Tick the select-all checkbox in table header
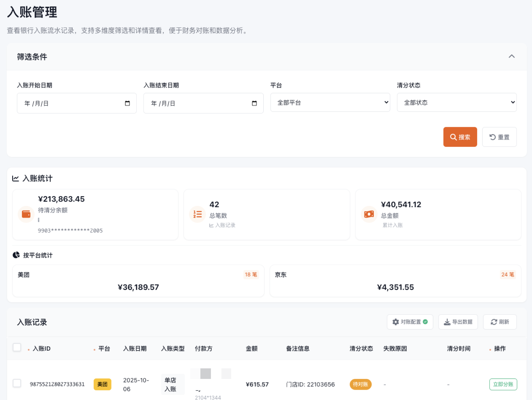This screenshot has height=400, width=532. coord(17,347)
